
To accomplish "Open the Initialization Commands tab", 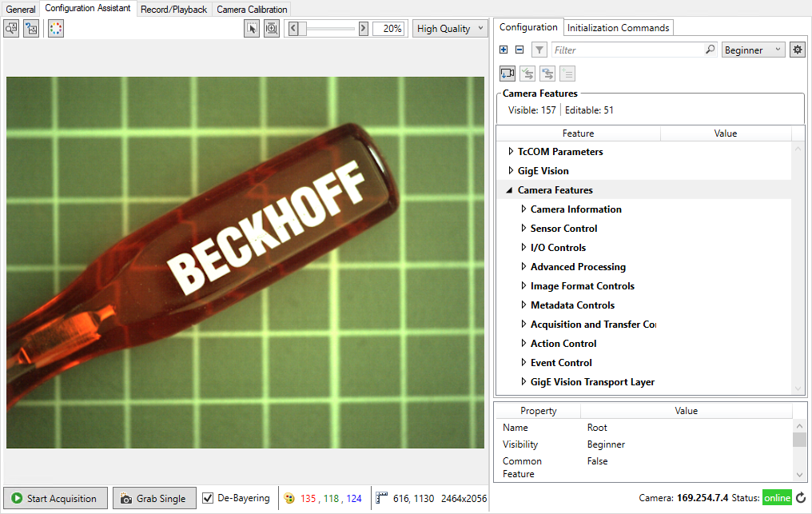I will coord(619,28).
